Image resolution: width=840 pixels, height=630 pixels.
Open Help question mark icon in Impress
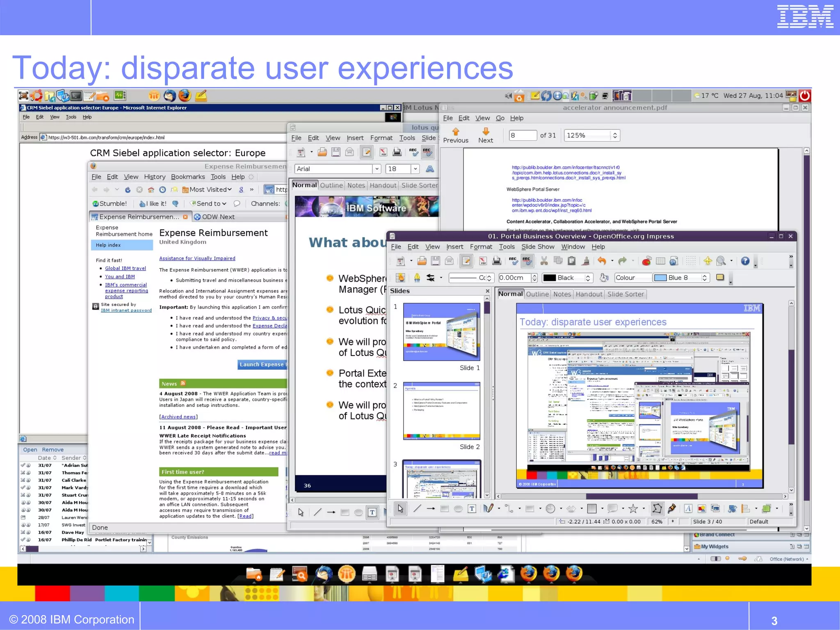point(745,261)
